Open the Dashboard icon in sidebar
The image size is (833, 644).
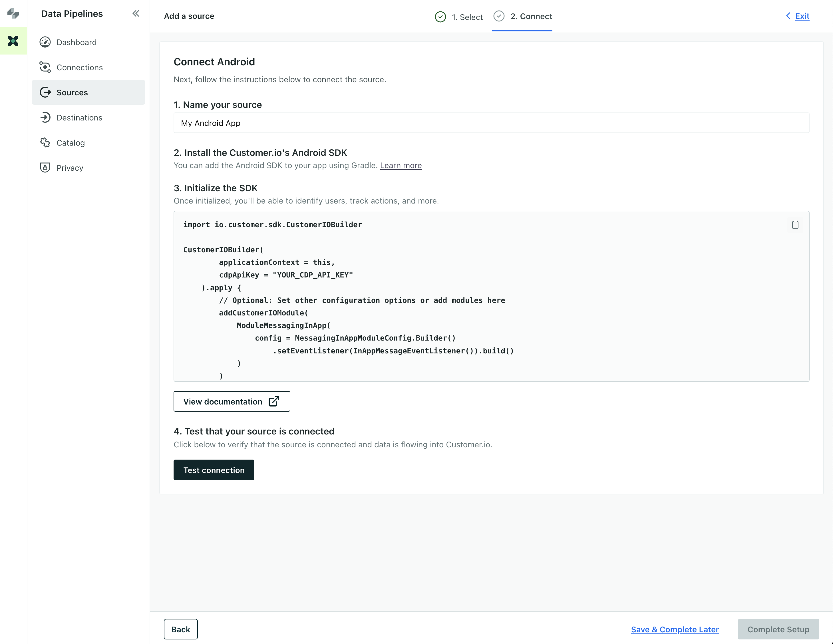[45, 42]
